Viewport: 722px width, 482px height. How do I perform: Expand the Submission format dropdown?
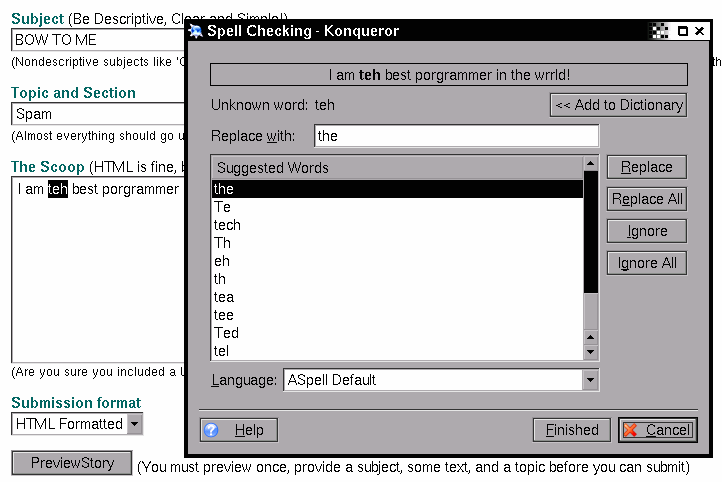[135, 424]
